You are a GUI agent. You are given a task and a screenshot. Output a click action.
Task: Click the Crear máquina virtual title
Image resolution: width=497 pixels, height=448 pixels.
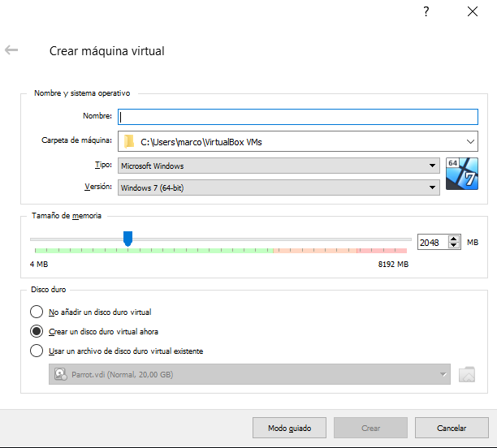(107, 51)
